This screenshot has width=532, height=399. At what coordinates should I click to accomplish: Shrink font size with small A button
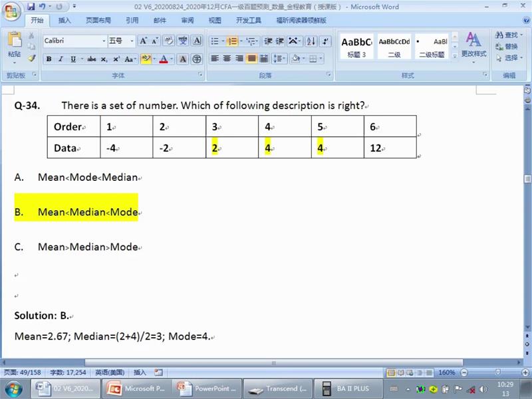tap(154, 41)
